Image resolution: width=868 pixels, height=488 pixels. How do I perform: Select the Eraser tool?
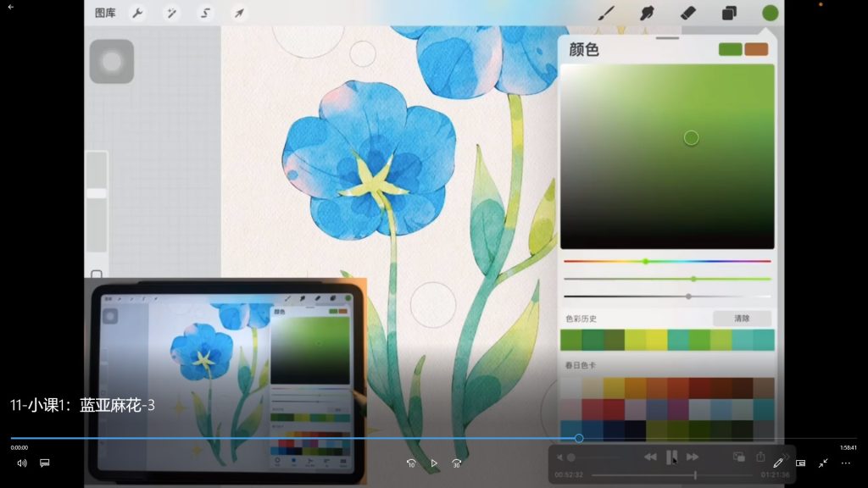coord(687,13)
